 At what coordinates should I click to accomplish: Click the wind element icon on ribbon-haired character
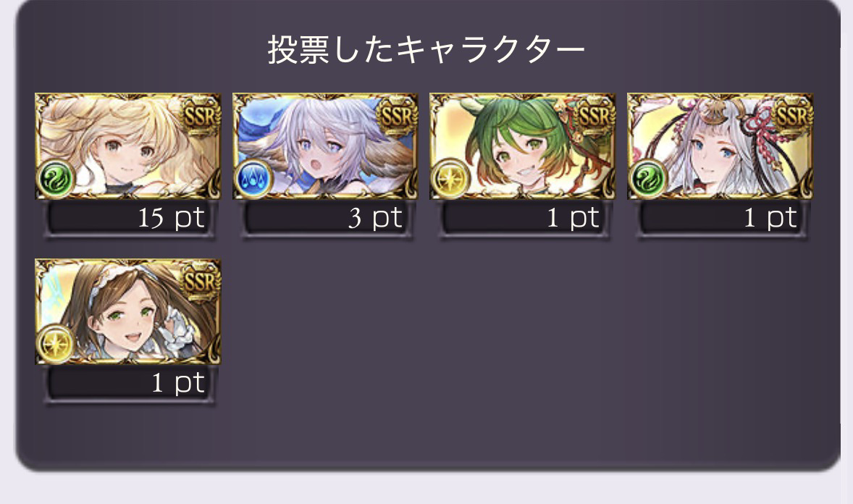coord(648,179)
